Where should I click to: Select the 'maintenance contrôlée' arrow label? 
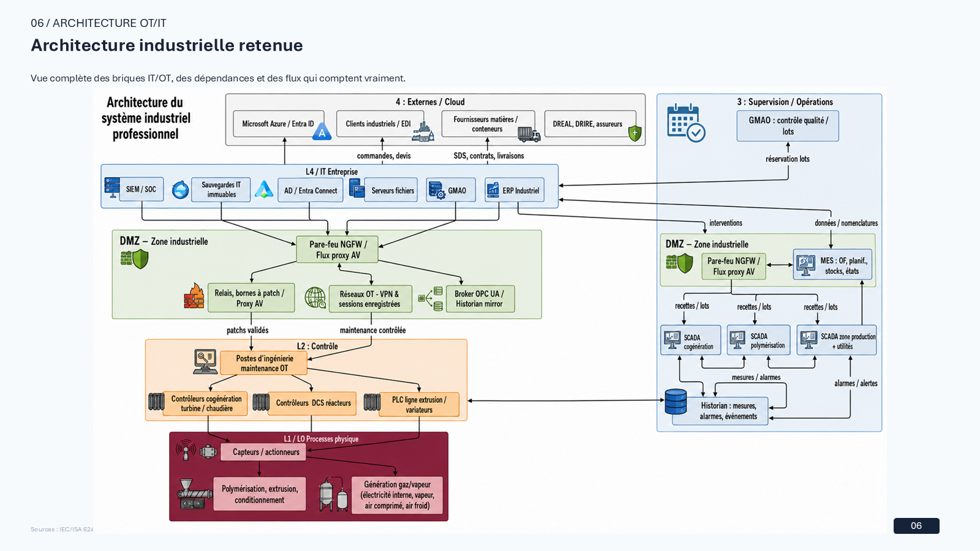[x=373, y=330]
